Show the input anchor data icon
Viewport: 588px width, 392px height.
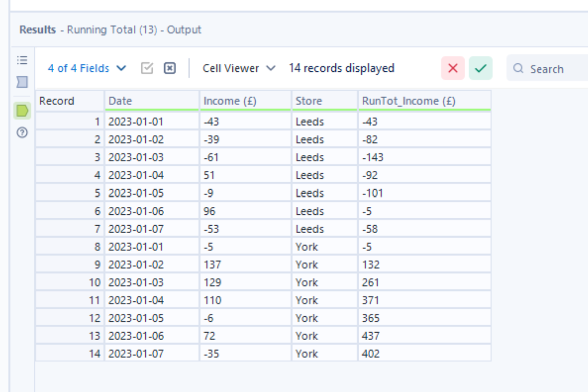click(x=22, y=81)
